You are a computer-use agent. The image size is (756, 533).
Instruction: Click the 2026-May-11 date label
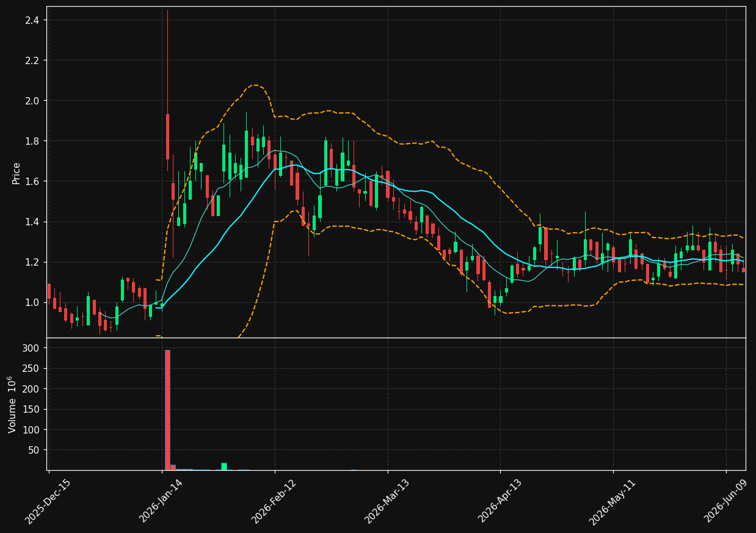point(612,501)
